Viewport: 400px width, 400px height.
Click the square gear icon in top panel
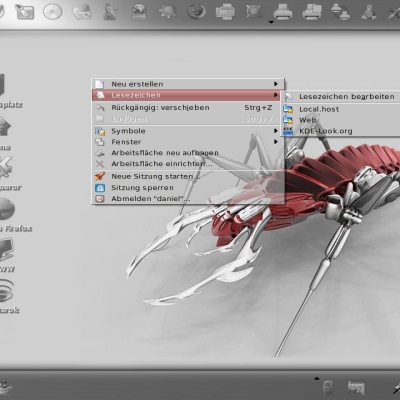pyautogui.click(x=254, y=12)
